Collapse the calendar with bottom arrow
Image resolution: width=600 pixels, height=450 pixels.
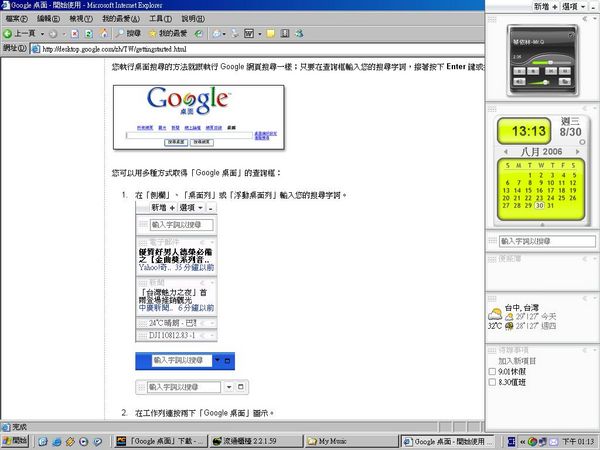coord(542,225)
